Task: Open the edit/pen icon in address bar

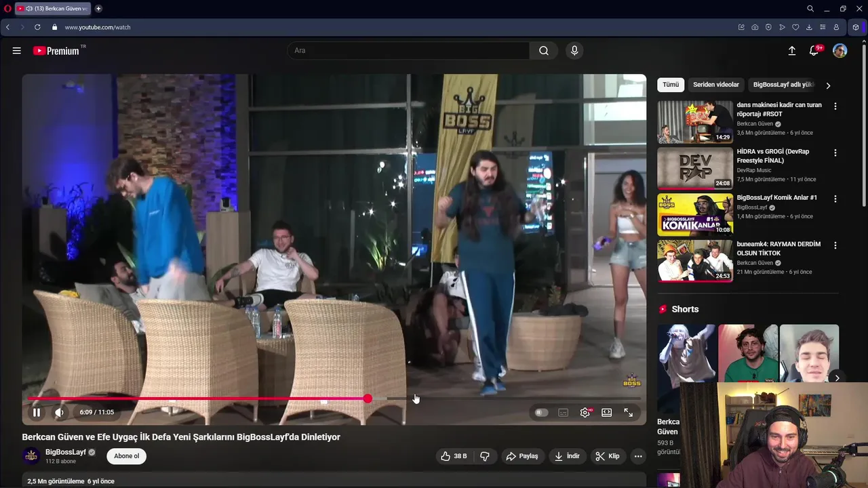Action: click(x=741, y=27)
